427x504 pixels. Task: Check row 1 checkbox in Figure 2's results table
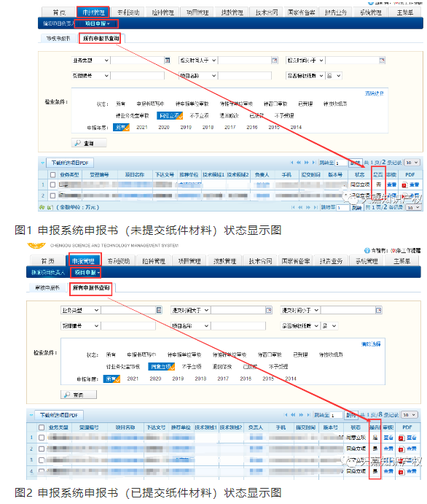pos(42,438)
